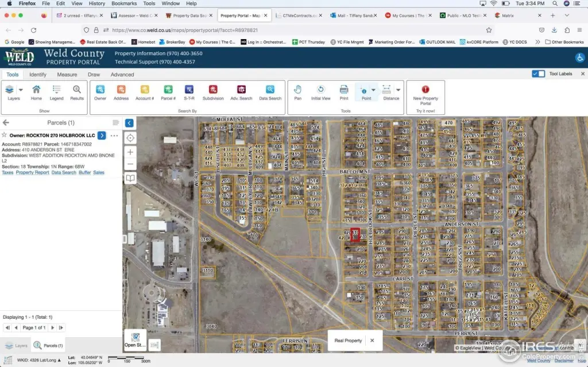Open the Distance tool dropdown arrow
588x367 pixels.
(x=399, y=90)
